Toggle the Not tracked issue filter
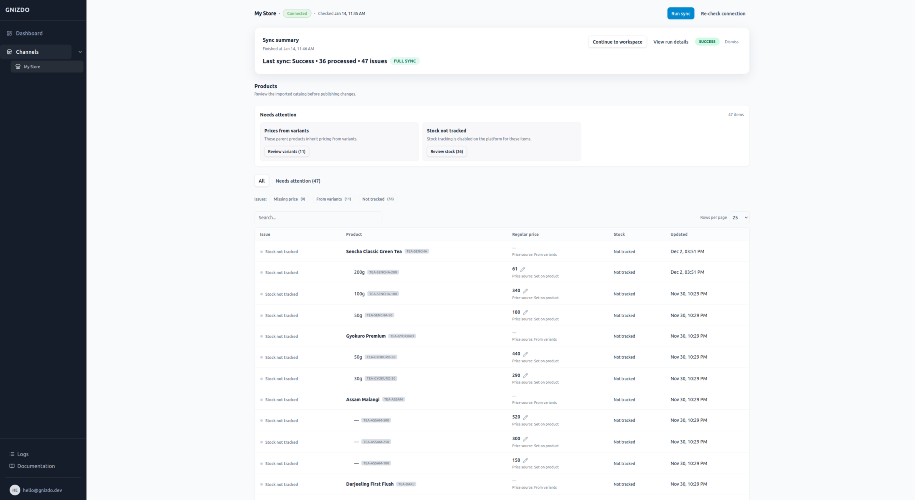The width and height of the screenshot is (915, 500). (x=377, y=199)
